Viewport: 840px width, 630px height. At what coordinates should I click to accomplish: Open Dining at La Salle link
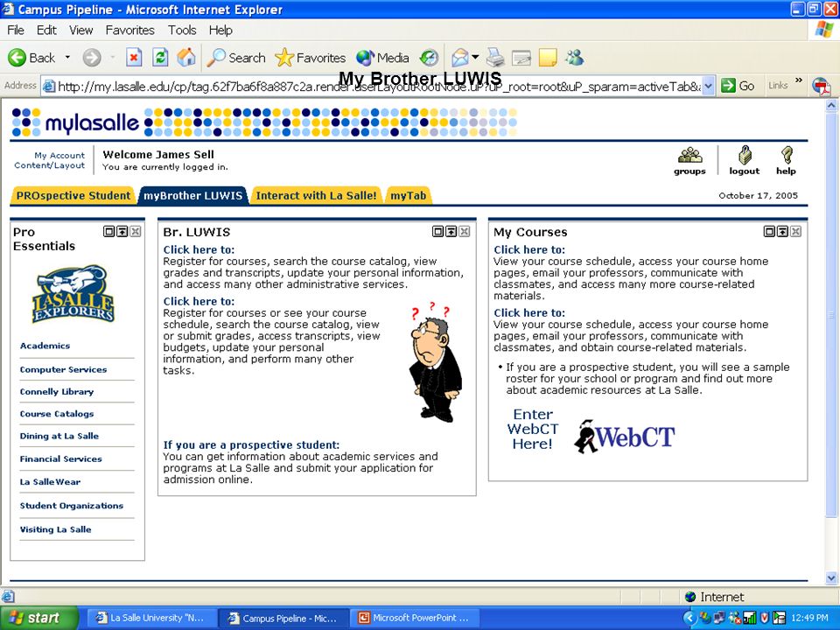tap(59, 436)
